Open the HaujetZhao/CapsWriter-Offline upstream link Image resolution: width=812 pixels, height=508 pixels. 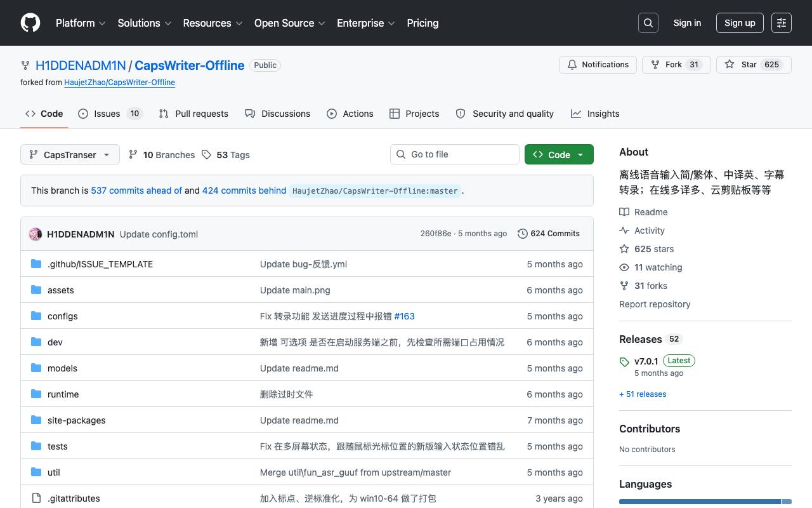[x=119, y=83]
